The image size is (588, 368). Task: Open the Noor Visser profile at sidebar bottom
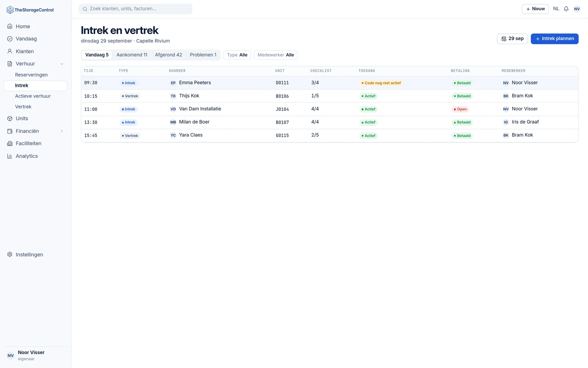pos(35,355)
